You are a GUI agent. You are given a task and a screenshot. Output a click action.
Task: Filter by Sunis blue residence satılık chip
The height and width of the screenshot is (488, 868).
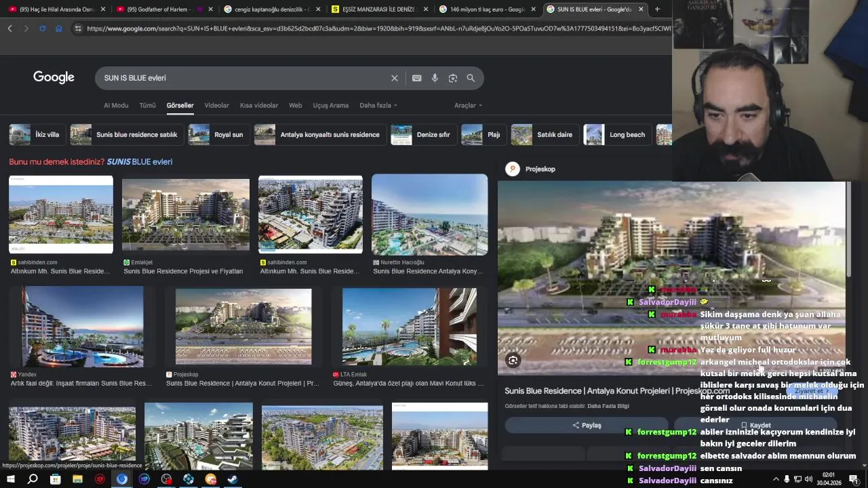pyautogui.click(x=125, y=134)
